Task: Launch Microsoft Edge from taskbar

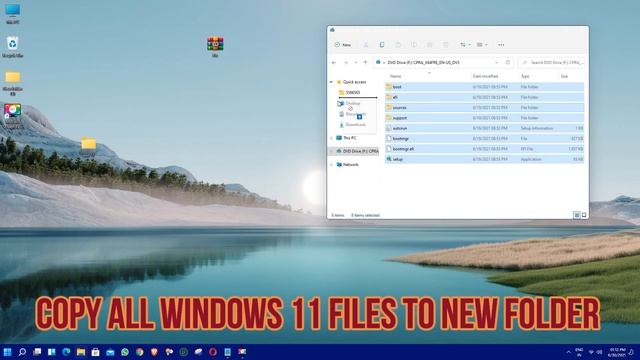Action: 66,352
